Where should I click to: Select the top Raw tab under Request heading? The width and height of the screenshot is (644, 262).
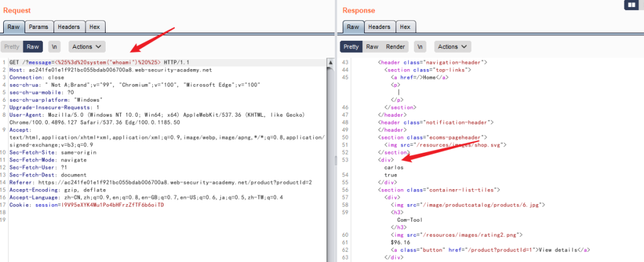(14, 27)
